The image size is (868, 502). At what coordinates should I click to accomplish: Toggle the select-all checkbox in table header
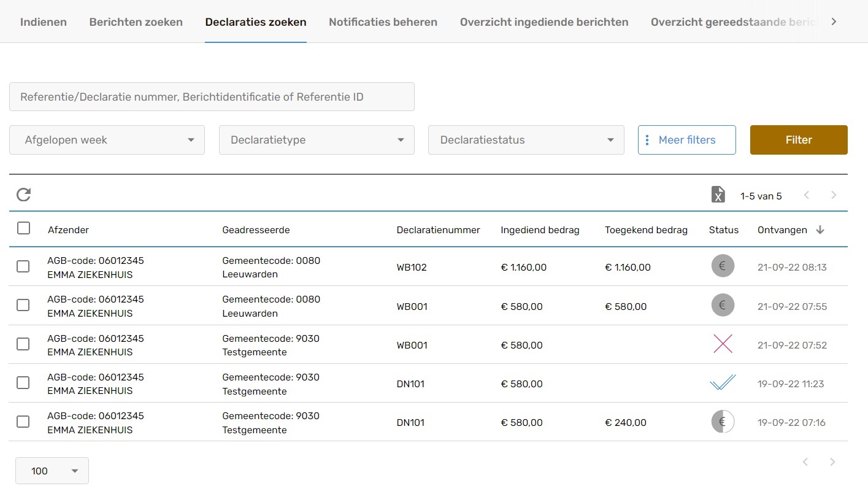23,228
